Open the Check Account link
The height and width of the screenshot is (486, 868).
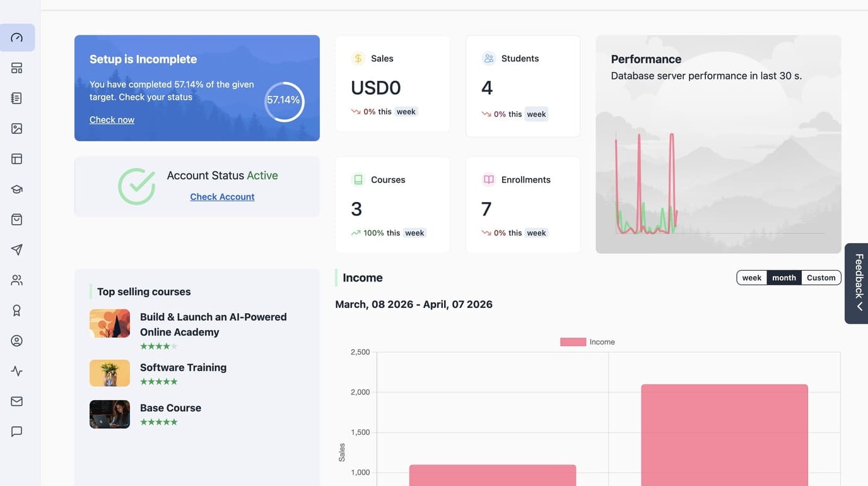pos(222,197)
